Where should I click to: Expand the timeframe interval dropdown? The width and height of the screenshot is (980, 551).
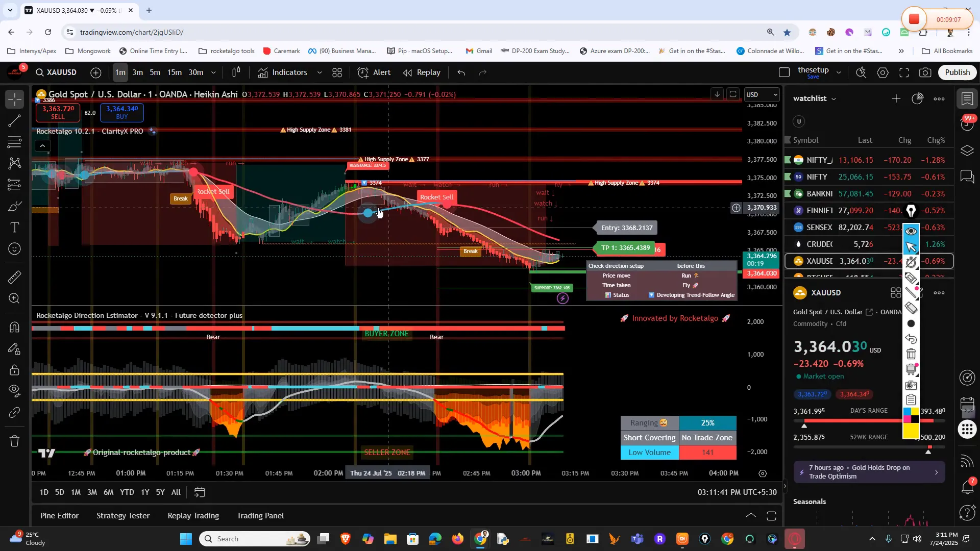click(213, 72)
